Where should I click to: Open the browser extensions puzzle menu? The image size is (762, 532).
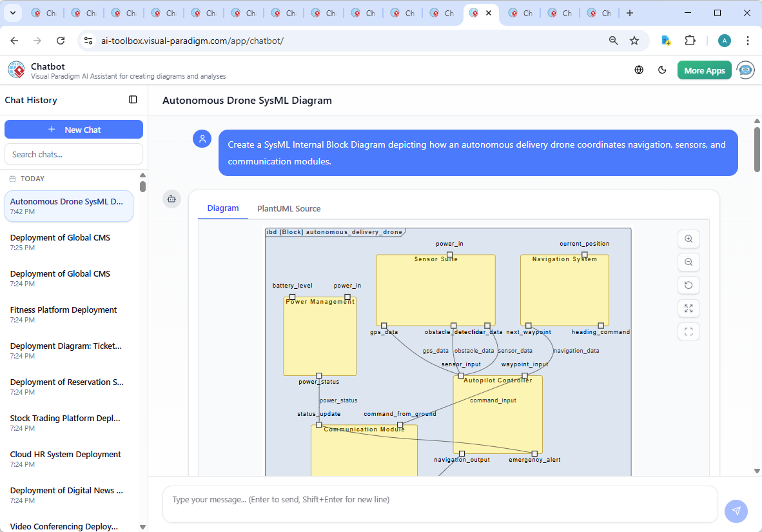[x=690, y=40]
